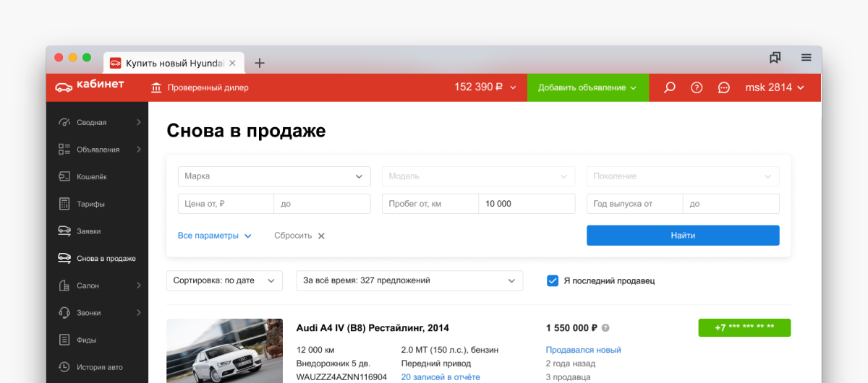Click the кабинет car logo icon

63,87
